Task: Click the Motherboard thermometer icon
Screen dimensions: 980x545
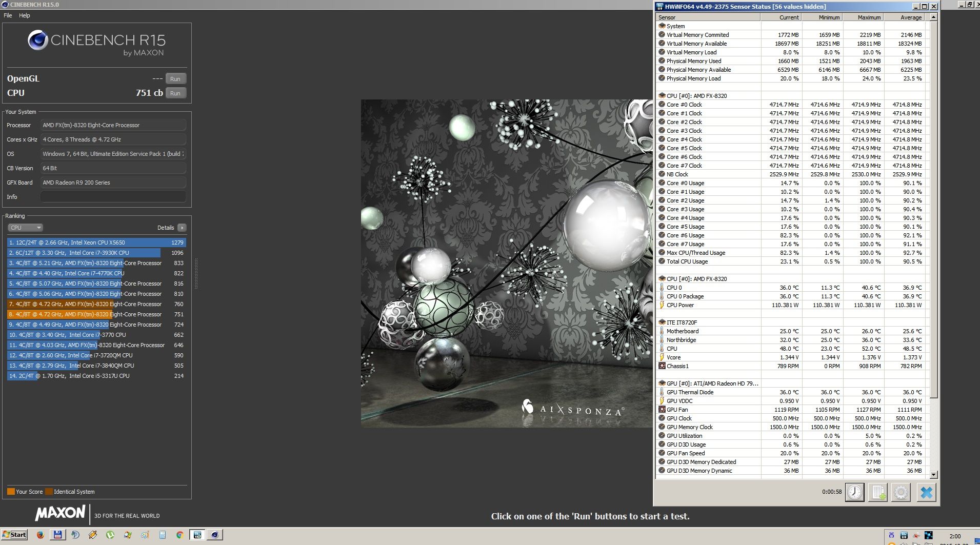Action: tap(662, 331)
